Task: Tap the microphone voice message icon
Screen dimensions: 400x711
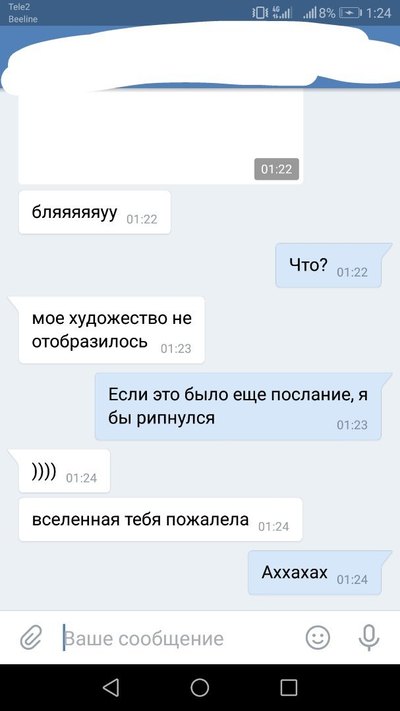Action: click(369, 638)
